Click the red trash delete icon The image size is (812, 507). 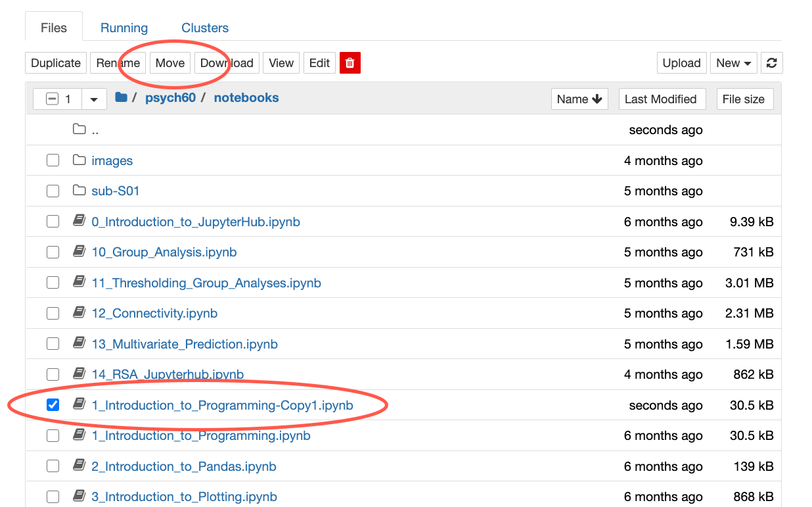(350, 63)
